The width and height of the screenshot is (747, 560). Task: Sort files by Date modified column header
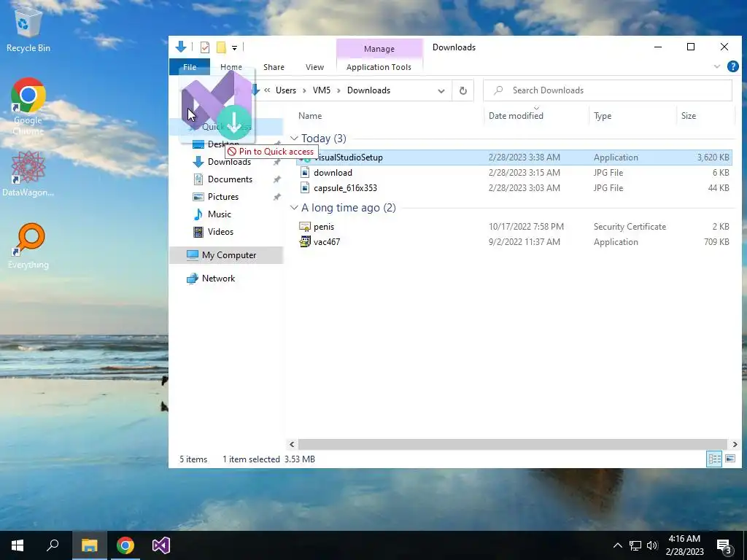coord(516,116)
